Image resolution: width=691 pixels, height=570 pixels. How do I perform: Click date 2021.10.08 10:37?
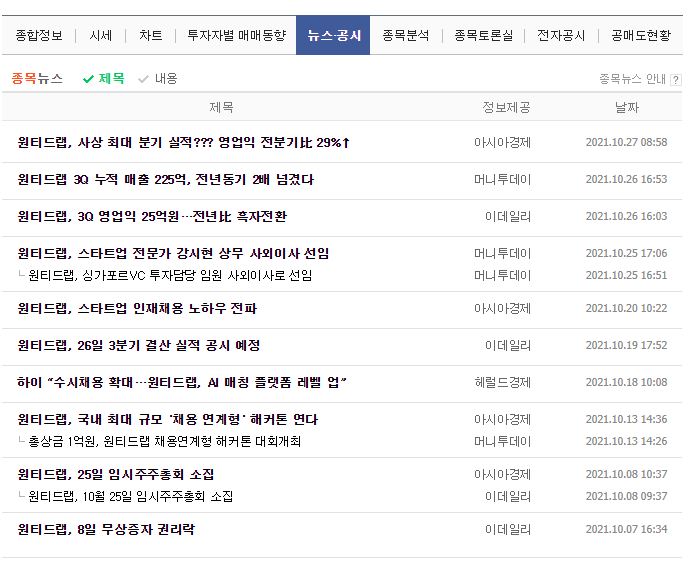(626, 474)
